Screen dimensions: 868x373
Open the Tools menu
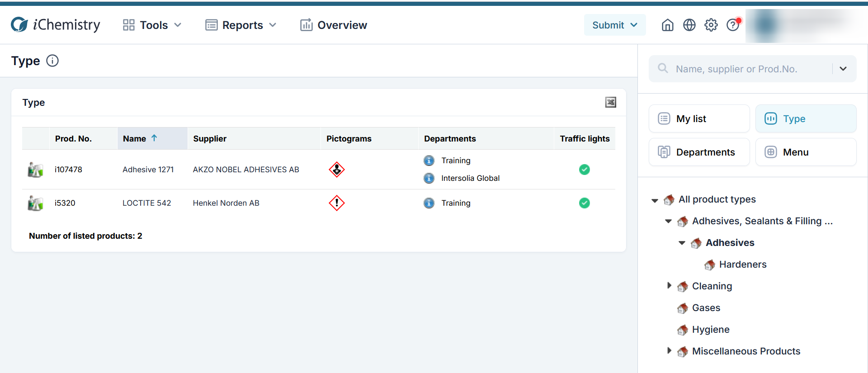[152, 25]
